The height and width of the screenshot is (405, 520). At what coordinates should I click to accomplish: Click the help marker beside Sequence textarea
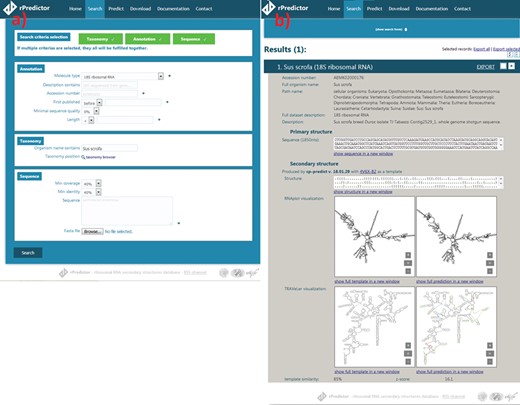179,223
